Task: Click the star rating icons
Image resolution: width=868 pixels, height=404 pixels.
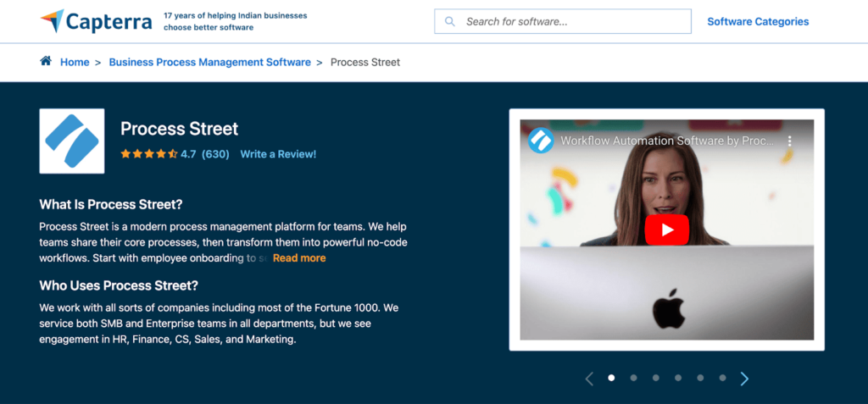Action: [x=149, y=154]
